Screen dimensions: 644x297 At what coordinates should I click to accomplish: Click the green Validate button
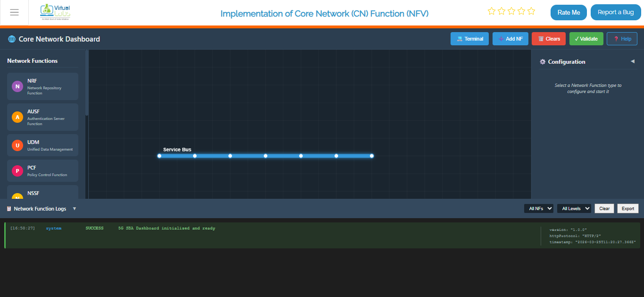(x=586, y=39)
